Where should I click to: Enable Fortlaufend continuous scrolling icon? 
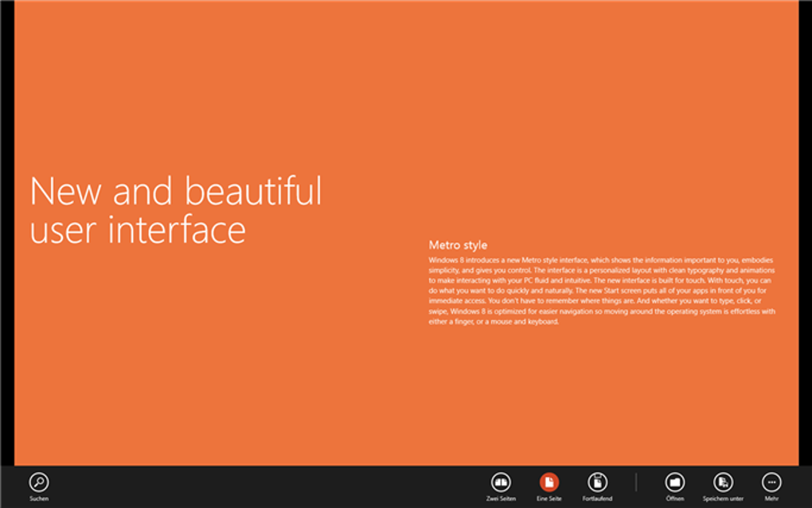597,482
